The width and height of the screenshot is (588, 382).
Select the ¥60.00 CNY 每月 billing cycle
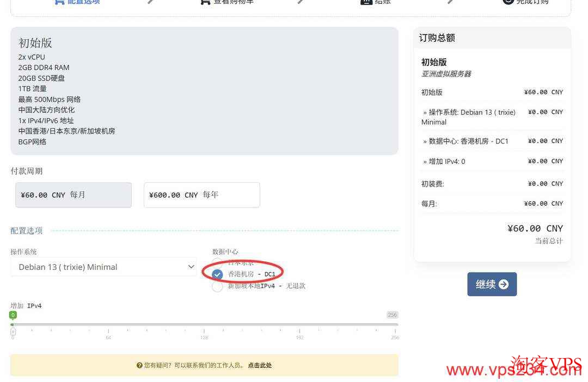(x=73, y=195)
